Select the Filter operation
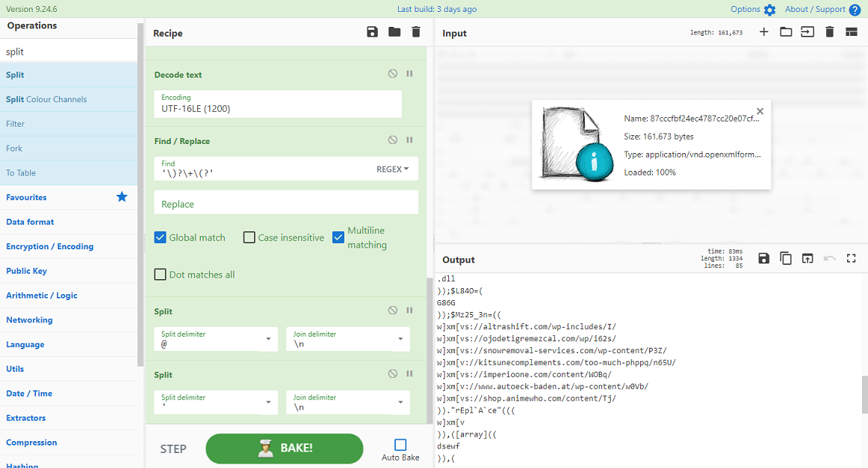 (69, 124)
